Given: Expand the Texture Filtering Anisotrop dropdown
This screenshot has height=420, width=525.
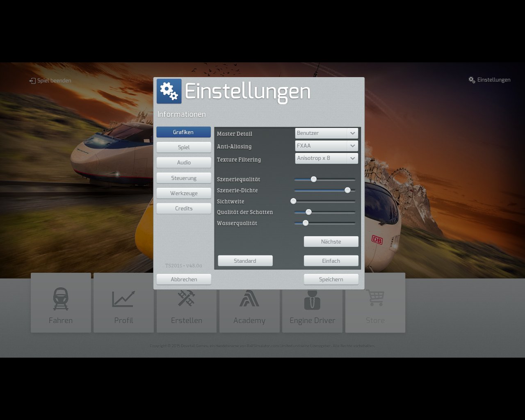Looking at the screenshot, I should (x=326, y=158).
